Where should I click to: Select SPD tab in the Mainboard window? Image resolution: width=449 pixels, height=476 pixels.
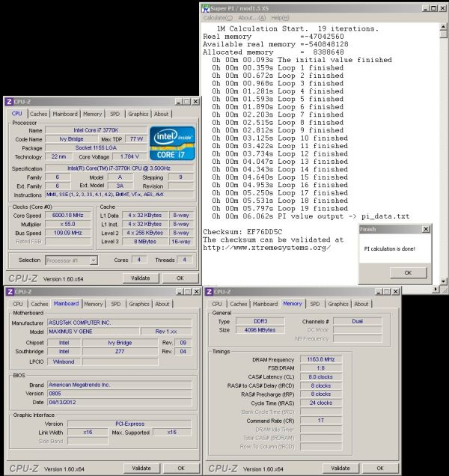116,304
